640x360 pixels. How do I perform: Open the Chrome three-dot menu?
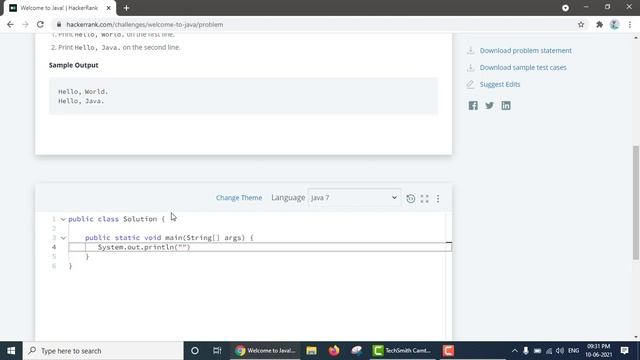630,24
